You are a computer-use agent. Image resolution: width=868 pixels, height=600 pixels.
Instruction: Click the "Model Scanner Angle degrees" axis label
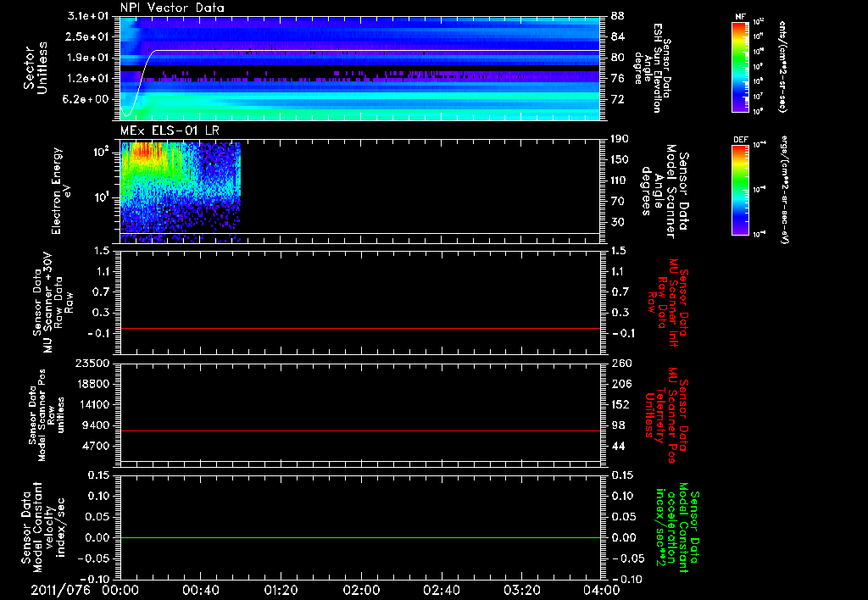665,192
